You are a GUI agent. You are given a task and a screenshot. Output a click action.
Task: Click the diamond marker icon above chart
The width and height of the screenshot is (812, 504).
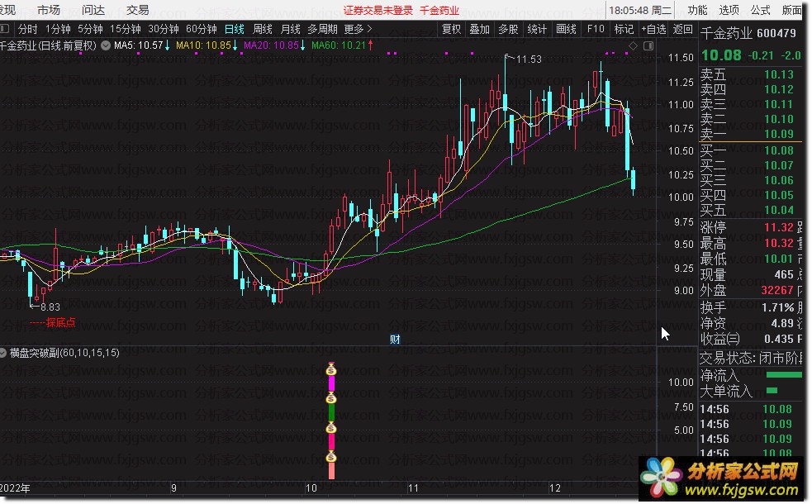click(633, 46)
